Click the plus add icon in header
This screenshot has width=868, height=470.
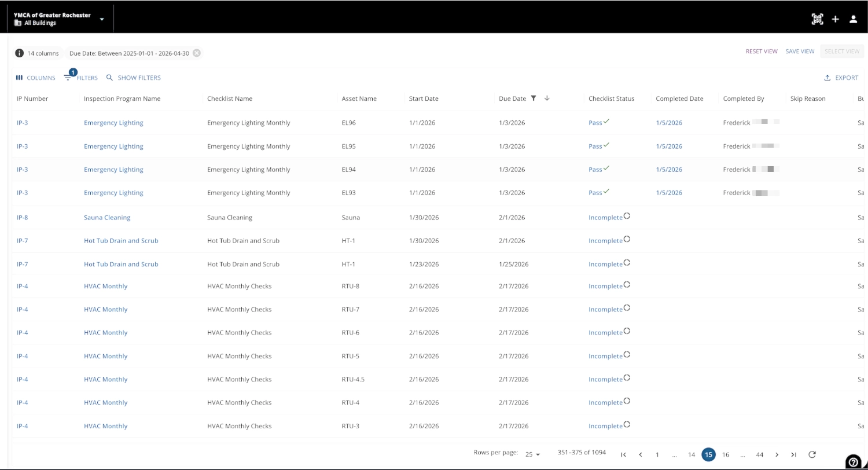(x=835, y=19)
